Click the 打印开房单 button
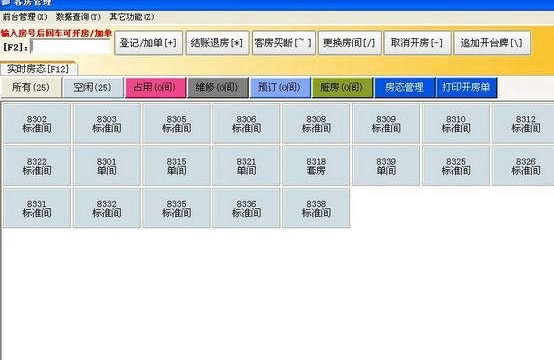The height and width of the screenshot is (360, 554). (x=466, y=88)
